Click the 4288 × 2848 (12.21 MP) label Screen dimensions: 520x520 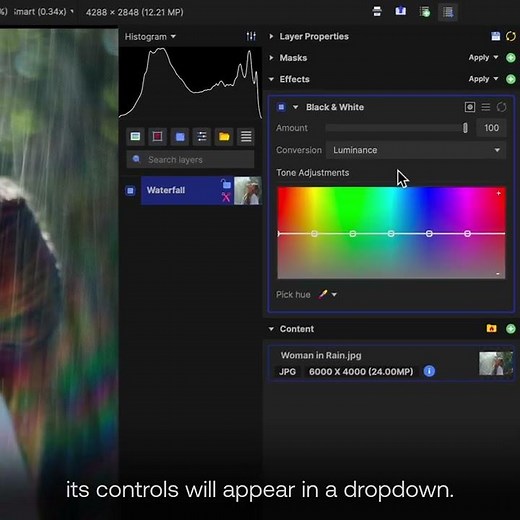coord(135,12)
